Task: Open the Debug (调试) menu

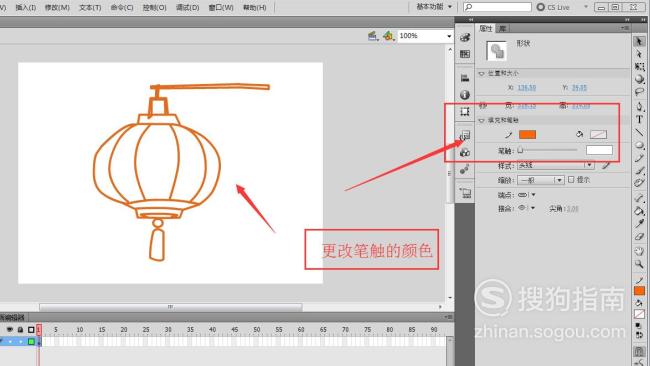Action: pos(187,7)
